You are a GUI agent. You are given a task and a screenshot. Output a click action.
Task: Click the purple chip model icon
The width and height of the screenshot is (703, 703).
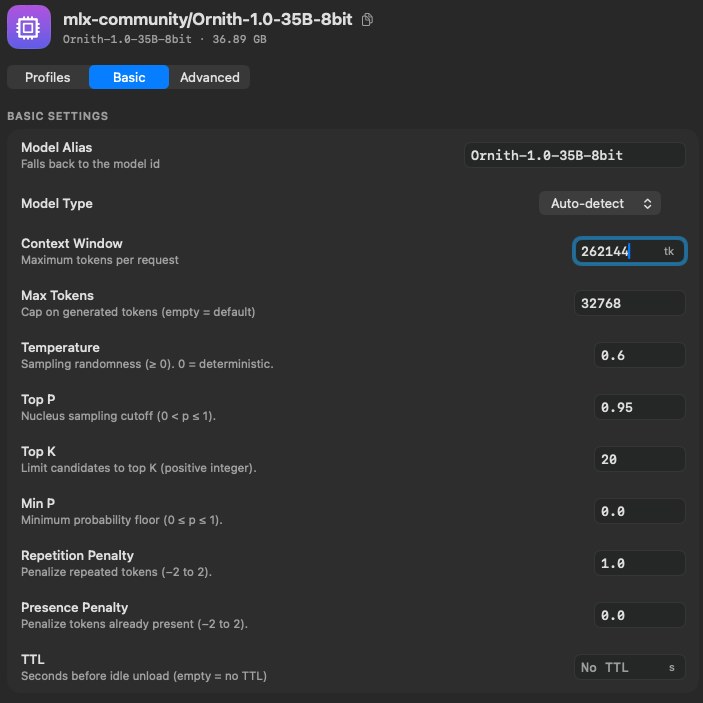click(x=29, y=27)
